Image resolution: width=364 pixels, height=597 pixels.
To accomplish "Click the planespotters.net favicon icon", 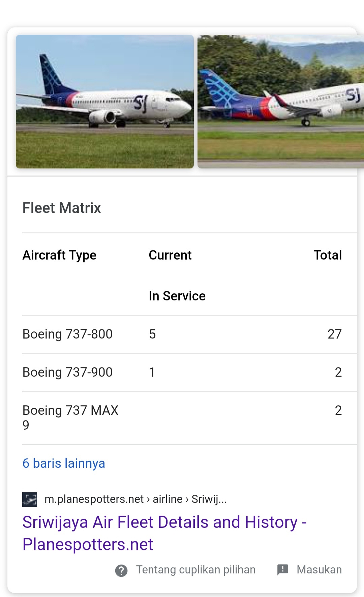I will point(30,499).
